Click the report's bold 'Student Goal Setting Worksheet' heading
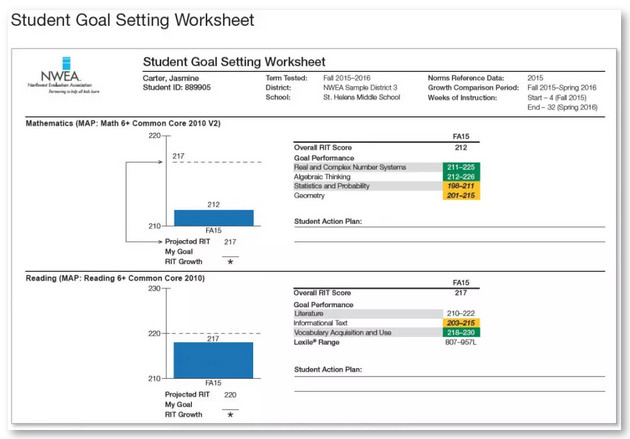 pyautogui.click(x=234, y=62)
